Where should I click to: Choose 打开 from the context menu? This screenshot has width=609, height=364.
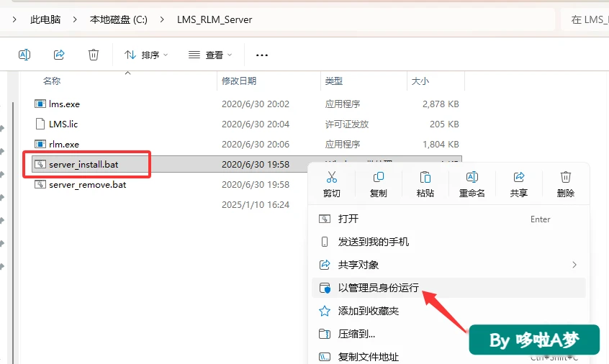(x=448, y=219)
